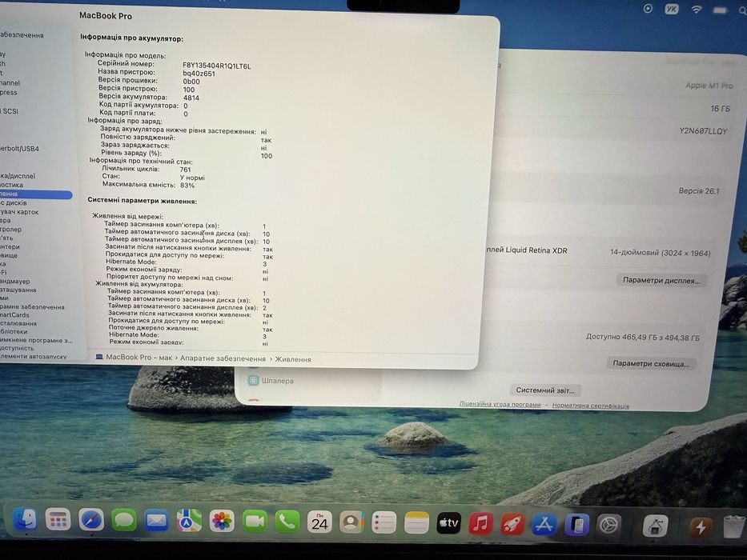This screenshot has width=747, height=560.
Task: Open the yellow Notes app in Dock
Action: coord(416,523)
